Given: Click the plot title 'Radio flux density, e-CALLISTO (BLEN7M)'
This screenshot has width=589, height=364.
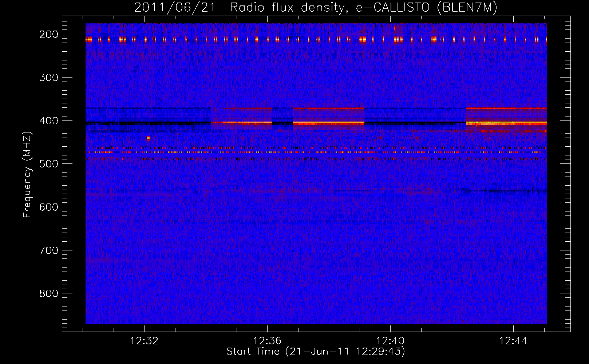Looking at the screenshot, I should pyautogui.click(x=363, y=7).
